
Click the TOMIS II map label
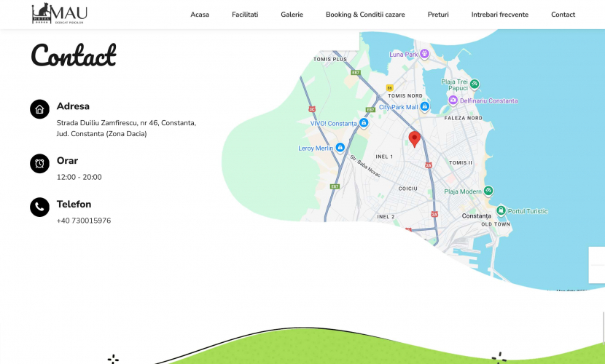(461, 163)
